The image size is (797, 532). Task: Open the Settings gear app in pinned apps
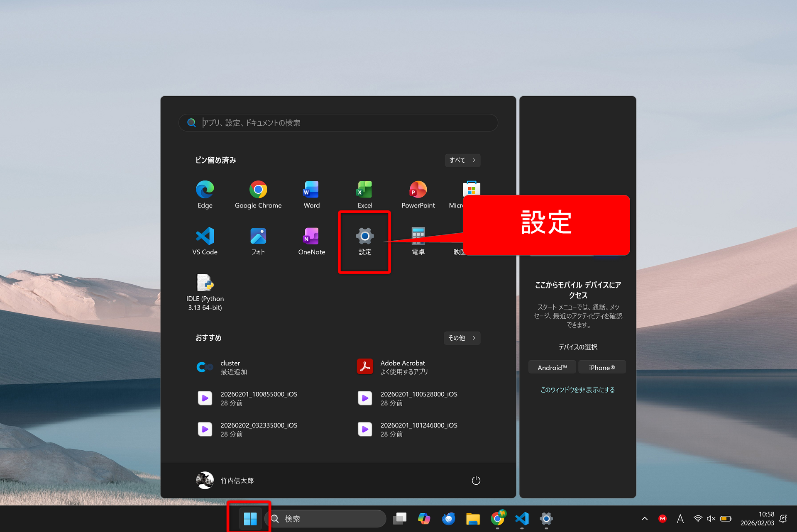pos(364,241)
